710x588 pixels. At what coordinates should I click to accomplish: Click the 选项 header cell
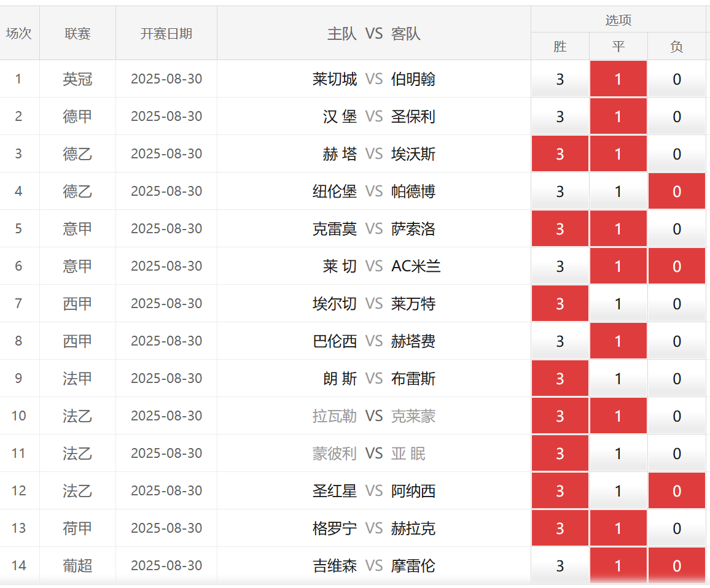(x=618, y=20)
